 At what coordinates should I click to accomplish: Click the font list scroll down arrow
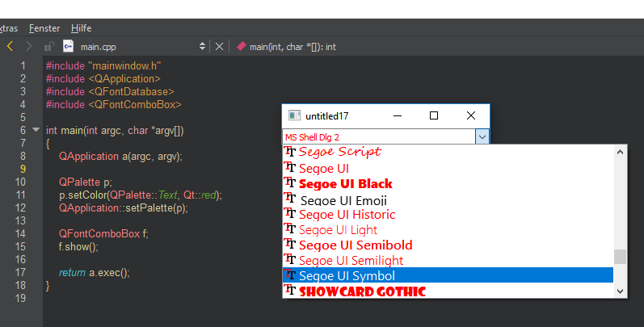pyautogui.click(x=620, y=291)
